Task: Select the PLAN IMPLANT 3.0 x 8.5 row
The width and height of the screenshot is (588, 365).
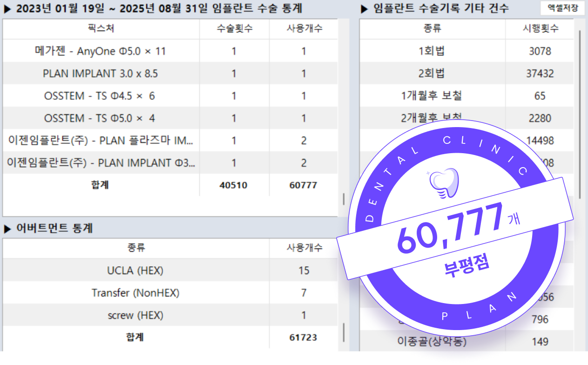Action: 101,73
